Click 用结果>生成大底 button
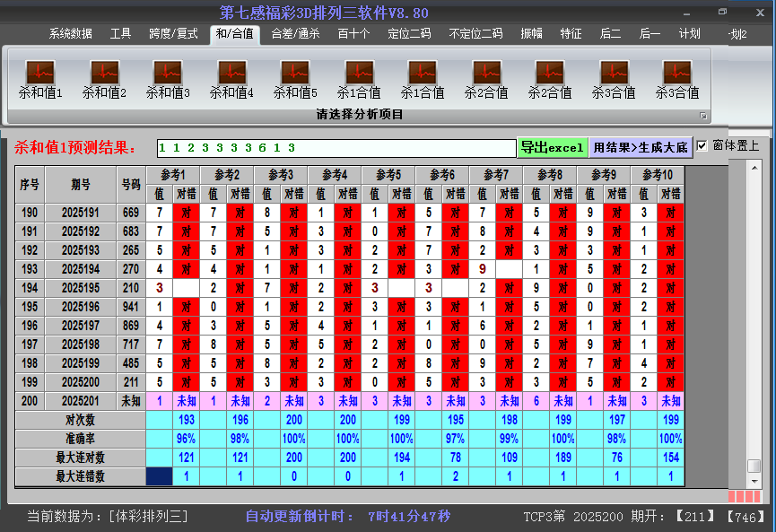This screenshot has height=532, width=776. coord(641,147)
